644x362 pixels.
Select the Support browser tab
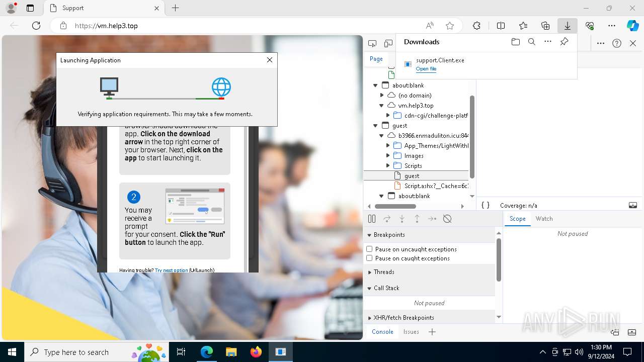point(103,8)
